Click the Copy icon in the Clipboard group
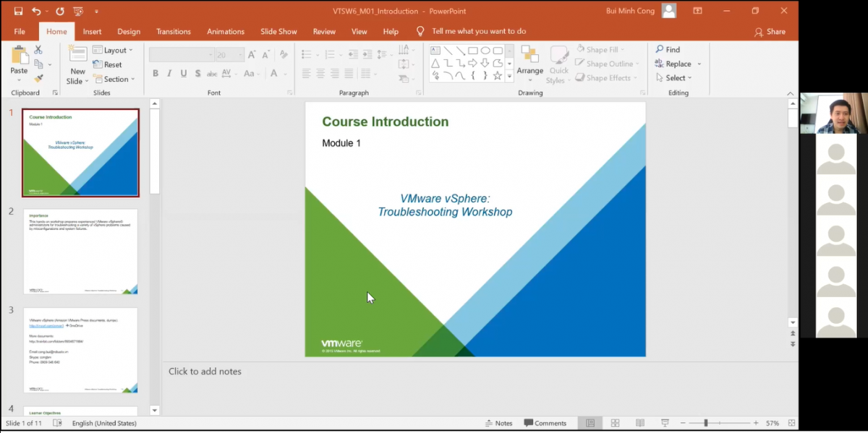This screenshot has width=868, height=433. pos(38,64)
